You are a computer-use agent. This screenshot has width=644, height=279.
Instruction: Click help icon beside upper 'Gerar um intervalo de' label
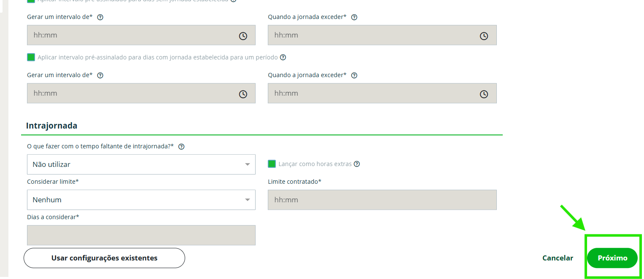[100, 17]
